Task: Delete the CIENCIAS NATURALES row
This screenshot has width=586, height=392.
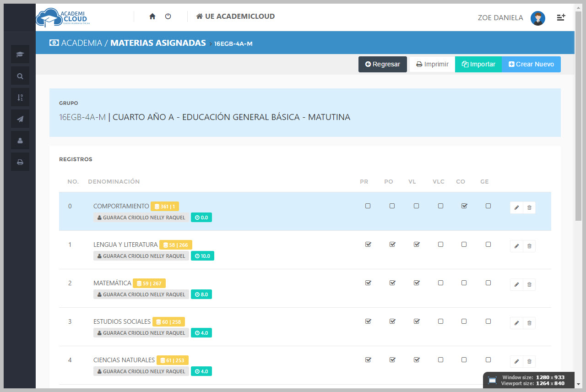Action: [x=529, y=362]
